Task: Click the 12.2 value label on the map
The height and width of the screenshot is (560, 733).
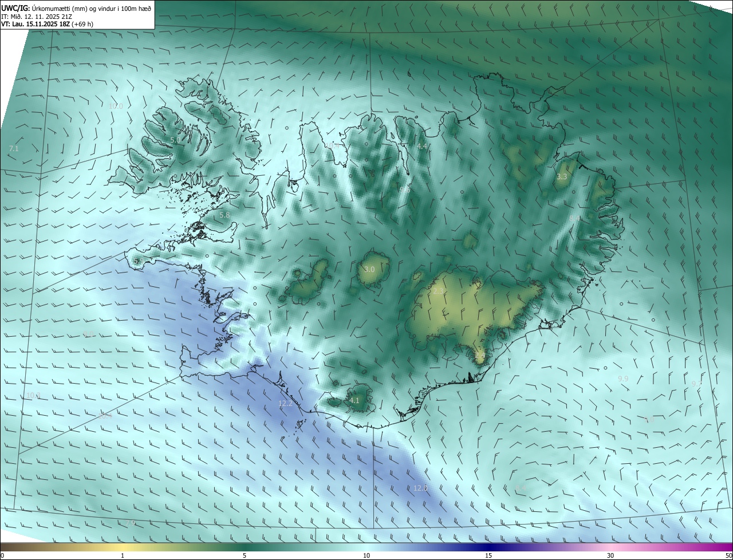Action: tap(285, 403)
